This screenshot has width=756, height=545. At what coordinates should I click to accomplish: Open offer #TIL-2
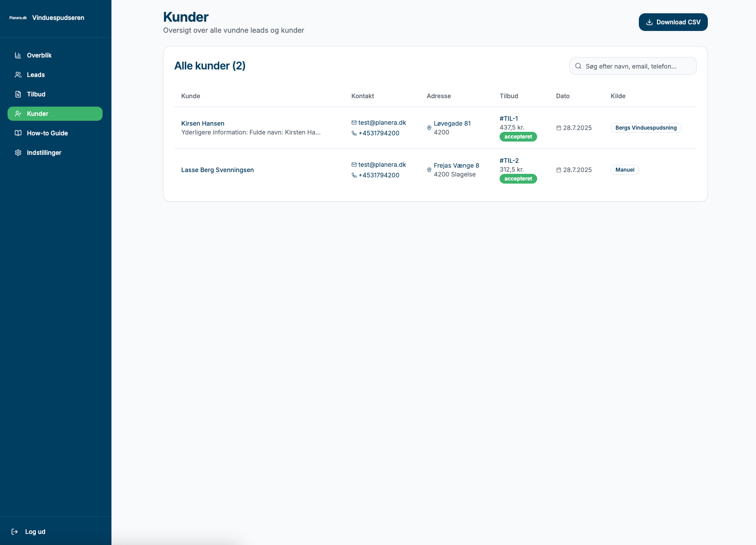coord(509,161)
